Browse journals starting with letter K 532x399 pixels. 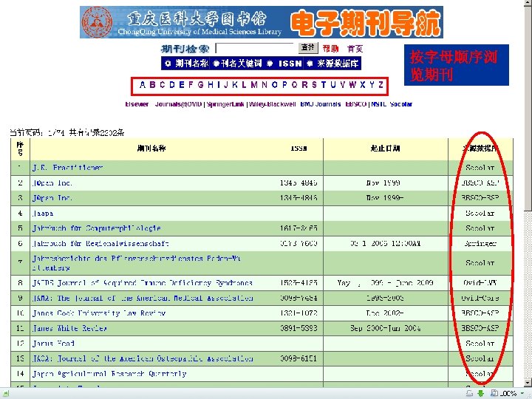(x=235, y=85)
